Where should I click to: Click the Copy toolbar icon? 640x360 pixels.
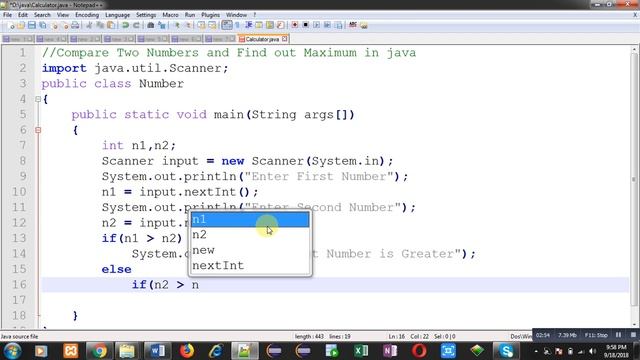pos(100,25)
